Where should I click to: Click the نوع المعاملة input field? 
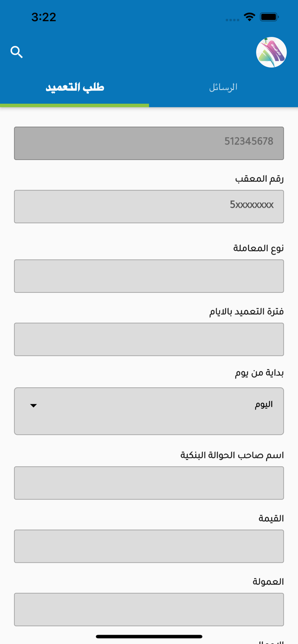[149, 276]
